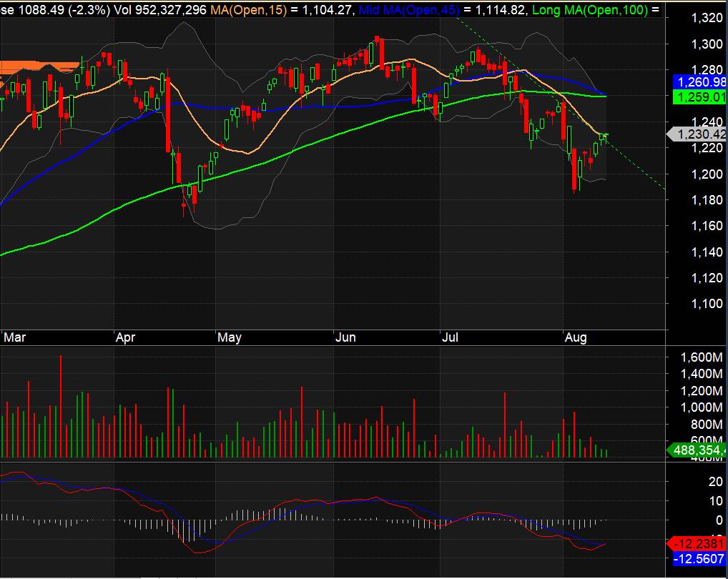The width and height of the screenshot is (728, 579).
Task: Click the 1,160 price axis label
Action: 707,226
